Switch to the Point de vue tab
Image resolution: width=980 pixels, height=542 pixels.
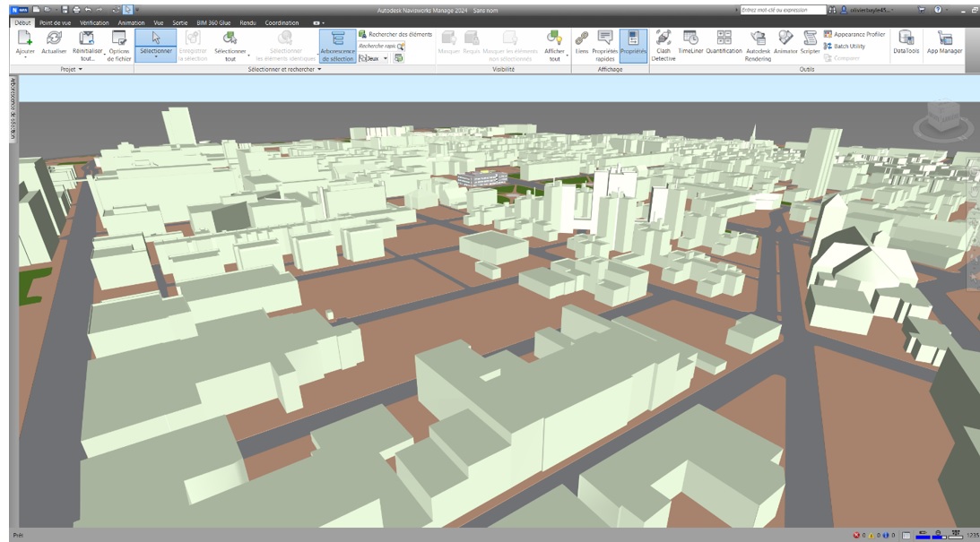(x=55, y=22)
